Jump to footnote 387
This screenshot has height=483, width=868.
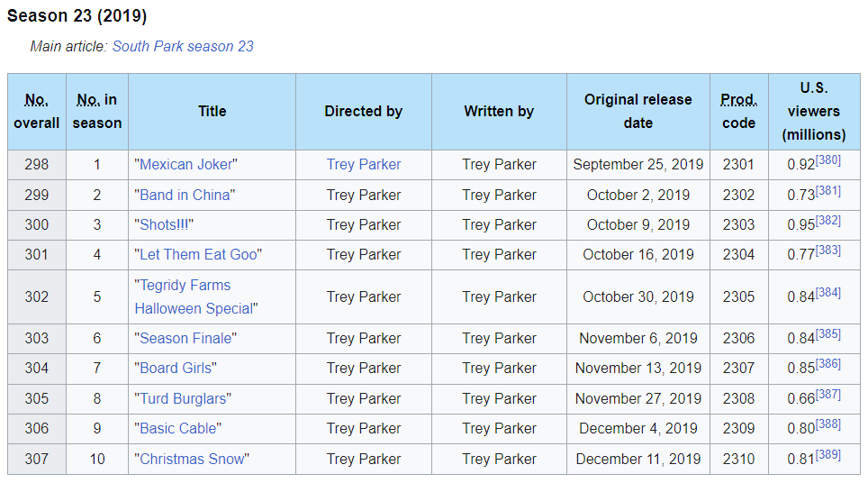pyautogui.click(x=827, y=395)
